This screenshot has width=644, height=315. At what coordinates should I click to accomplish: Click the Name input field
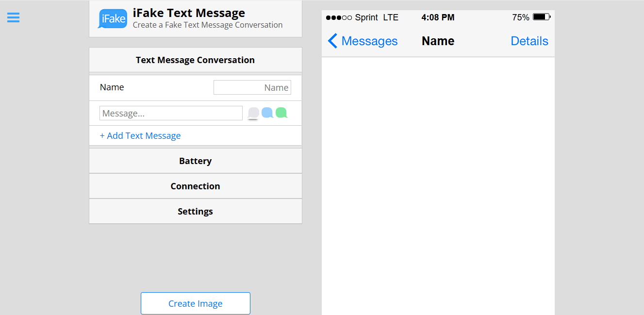[x=252, y=87]
